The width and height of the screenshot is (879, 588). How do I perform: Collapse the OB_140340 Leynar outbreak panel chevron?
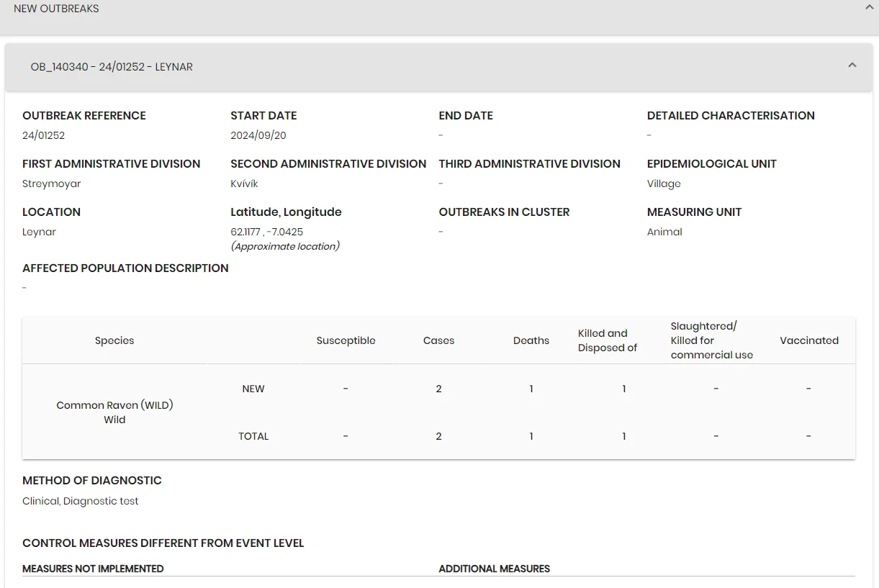(x=852, y=65)
